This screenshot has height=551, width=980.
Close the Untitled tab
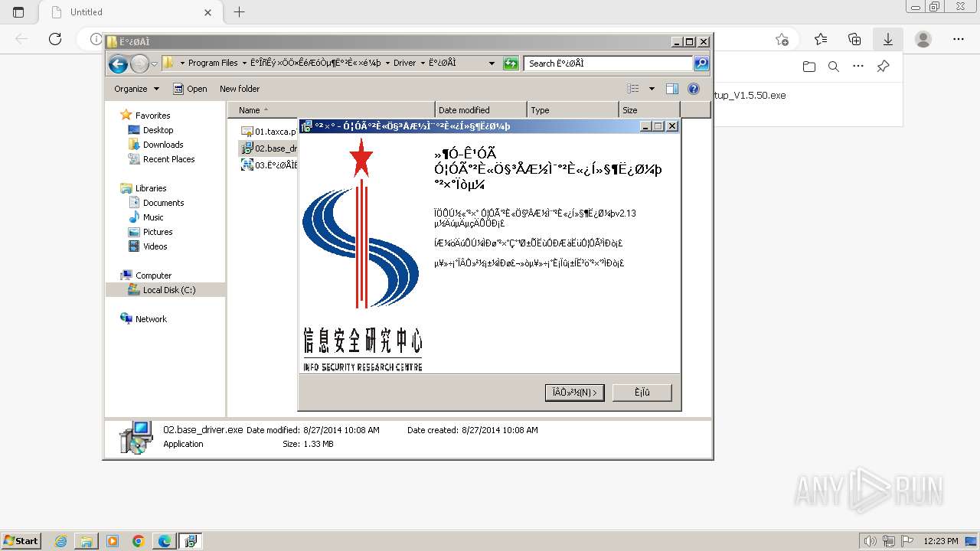[208, 12]
